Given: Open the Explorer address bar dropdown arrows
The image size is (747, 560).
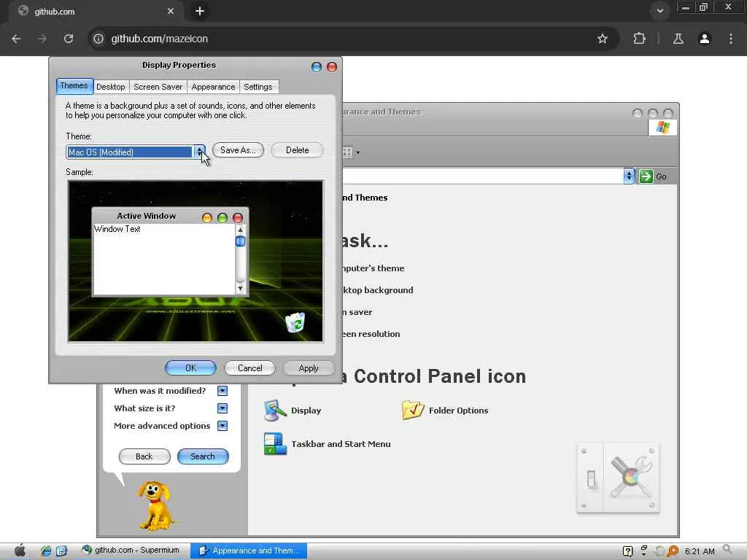Looking at the screenshot, I should 629,176.
